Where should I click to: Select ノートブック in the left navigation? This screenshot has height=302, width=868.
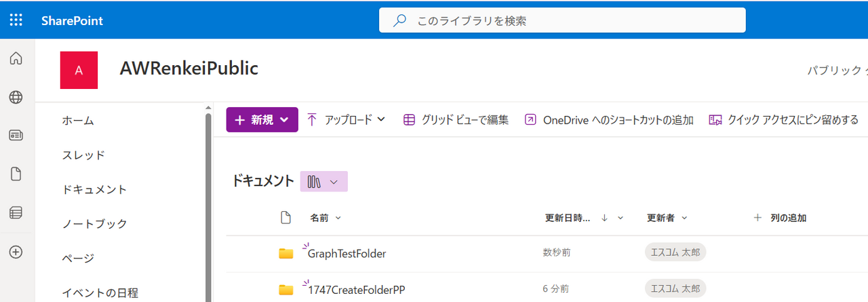point(94,224)
